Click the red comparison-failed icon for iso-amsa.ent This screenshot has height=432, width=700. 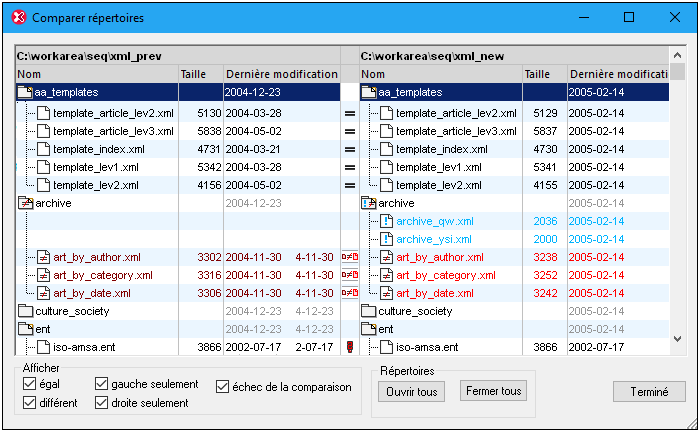pos(350,347)
